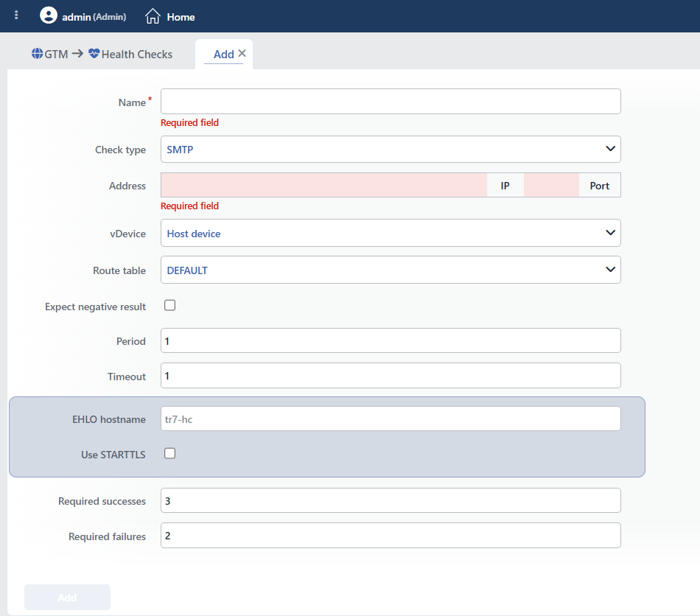Click admin (Admin) user name
This screenshot has width=700, height=616.
pos(94,17)
